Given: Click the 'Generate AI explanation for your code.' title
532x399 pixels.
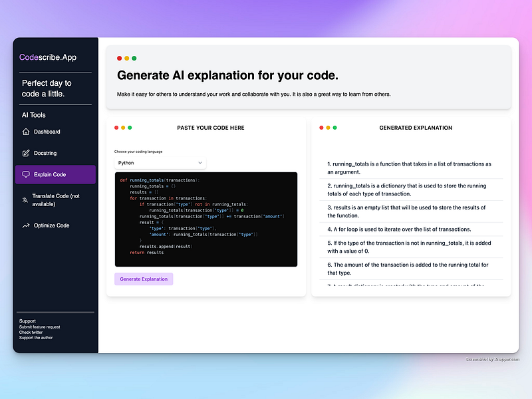Looking at the screenshot, I should tap(227, 75).
